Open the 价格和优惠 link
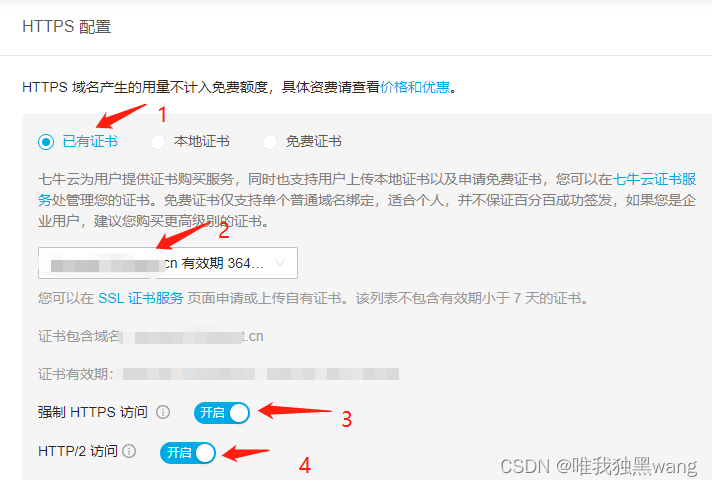712x486 pixels. 415,87
